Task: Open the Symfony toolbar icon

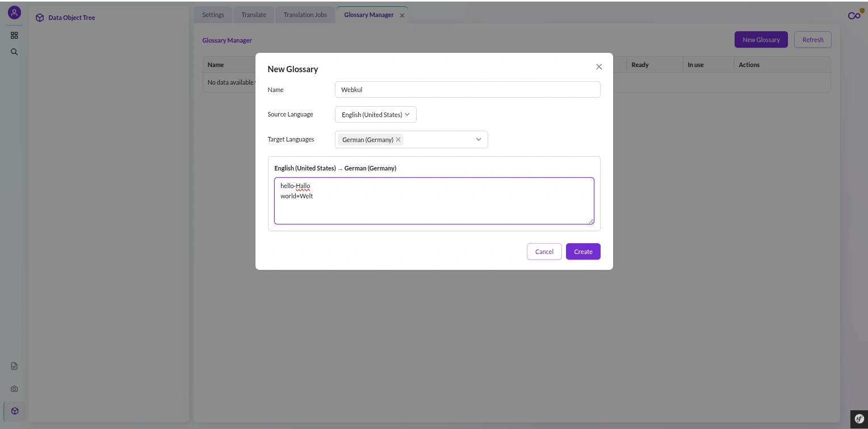Action: point(859,419)
